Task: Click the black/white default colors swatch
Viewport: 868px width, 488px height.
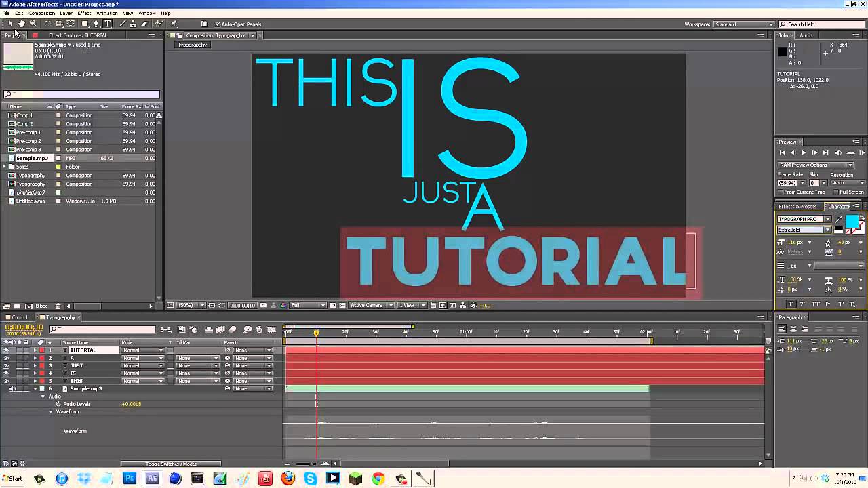Action: (x=838, y=230)
